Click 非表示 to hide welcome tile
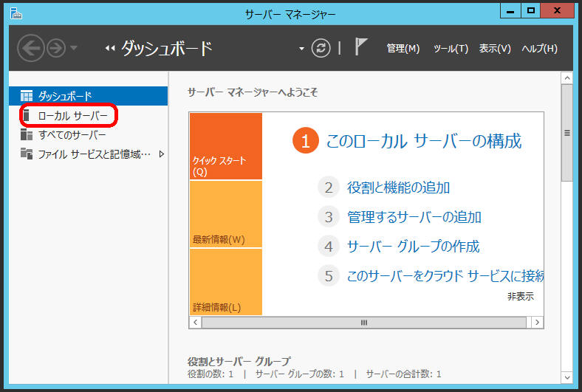Screen dimensions: 582x392 tap(520, 297)
